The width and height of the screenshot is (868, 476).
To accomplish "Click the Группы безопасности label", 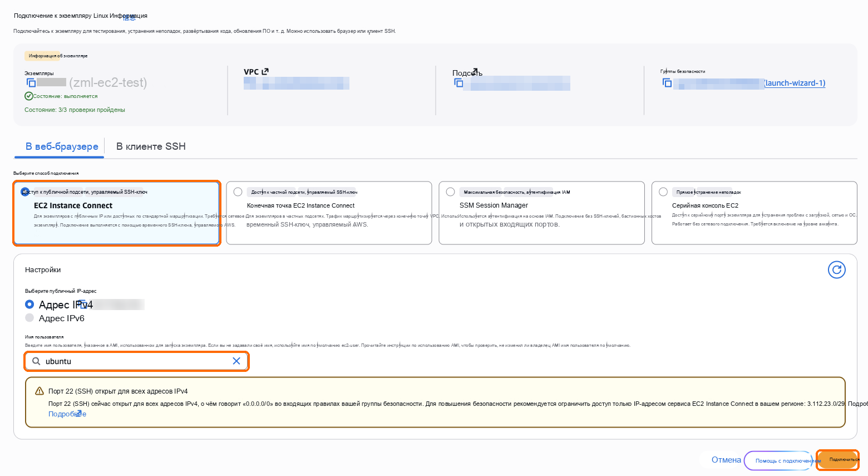I will point(683,71).
